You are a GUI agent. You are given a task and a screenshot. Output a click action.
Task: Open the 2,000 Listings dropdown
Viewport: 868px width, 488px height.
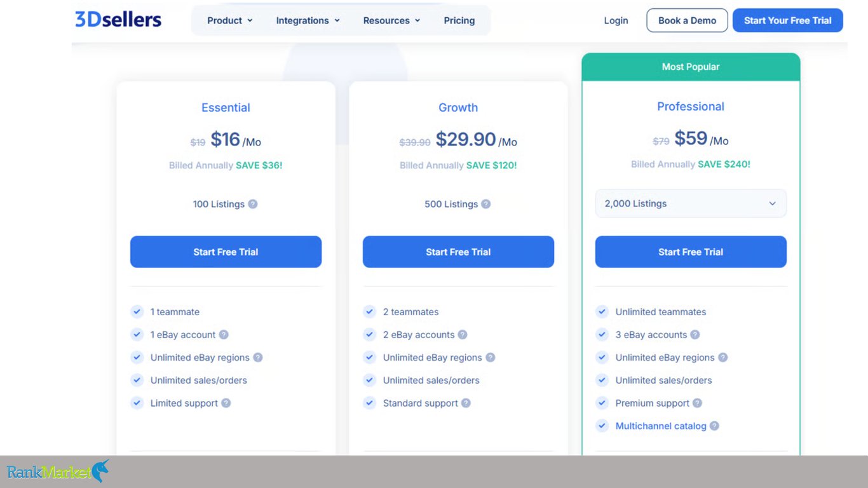(x=691, y=203)
